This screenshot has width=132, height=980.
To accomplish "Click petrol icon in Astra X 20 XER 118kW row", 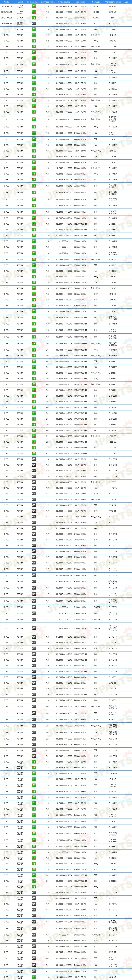I will click(34, 356).
